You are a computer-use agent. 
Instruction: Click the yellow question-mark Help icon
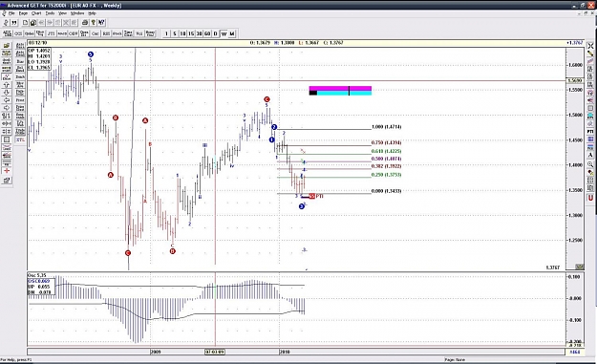(94, 23)
